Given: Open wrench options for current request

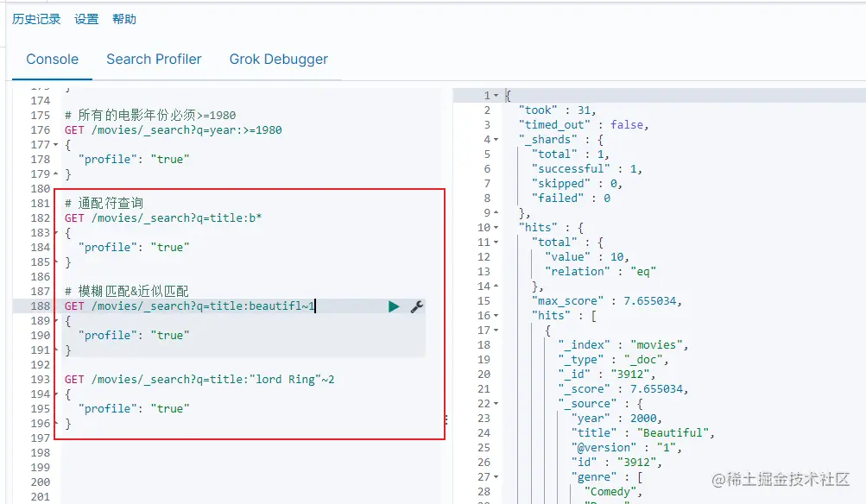Looking at the screenshot, I should point(417,306).
